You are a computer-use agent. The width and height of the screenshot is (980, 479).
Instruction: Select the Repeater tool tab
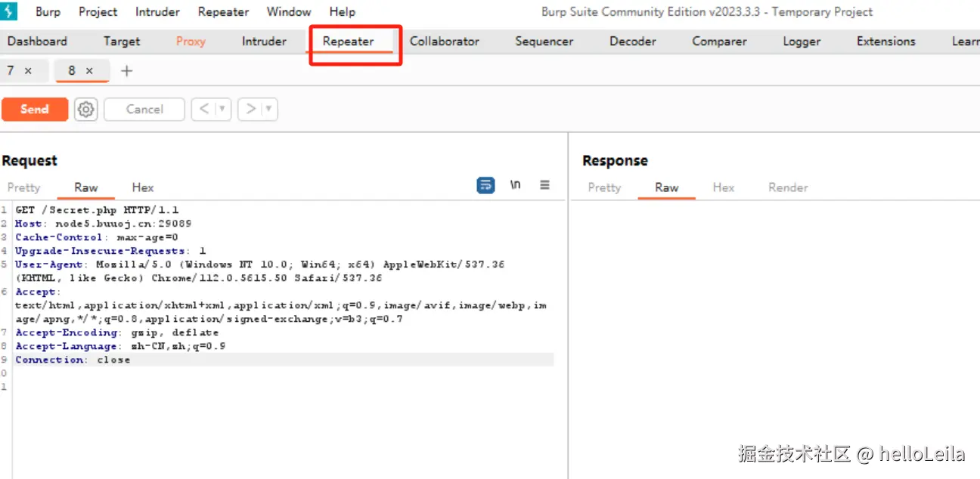pos(348,42)
